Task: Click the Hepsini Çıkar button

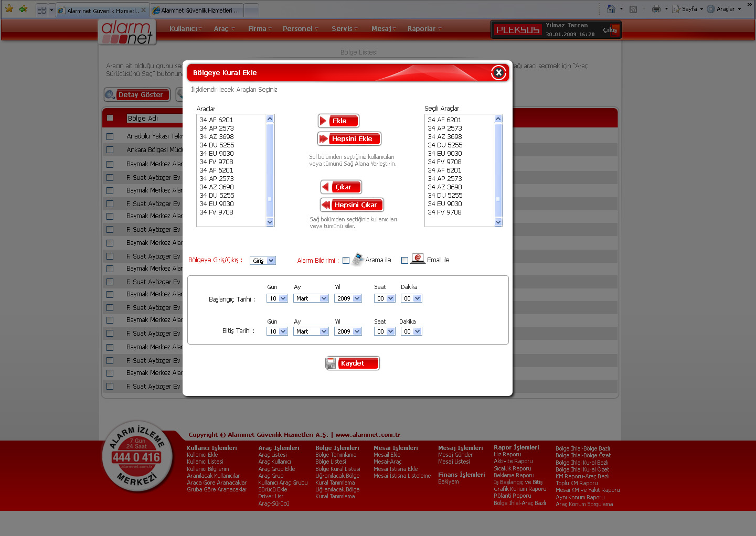Action: coord(352,205)
